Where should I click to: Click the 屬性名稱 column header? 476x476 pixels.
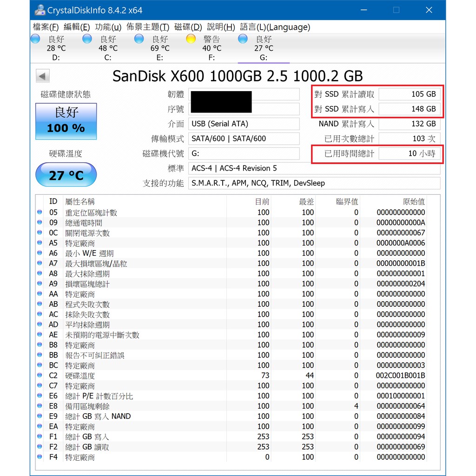click(80, 201)
